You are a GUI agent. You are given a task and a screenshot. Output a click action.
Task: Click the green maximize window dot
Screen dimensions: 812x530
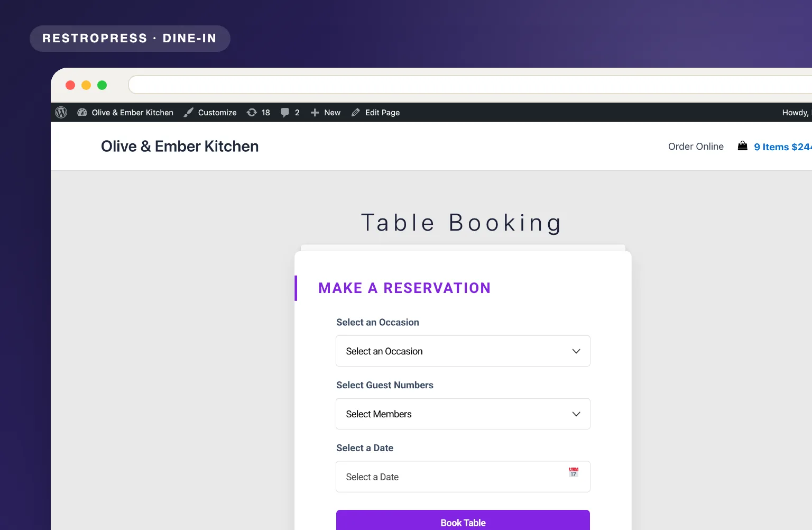point(102,85)
